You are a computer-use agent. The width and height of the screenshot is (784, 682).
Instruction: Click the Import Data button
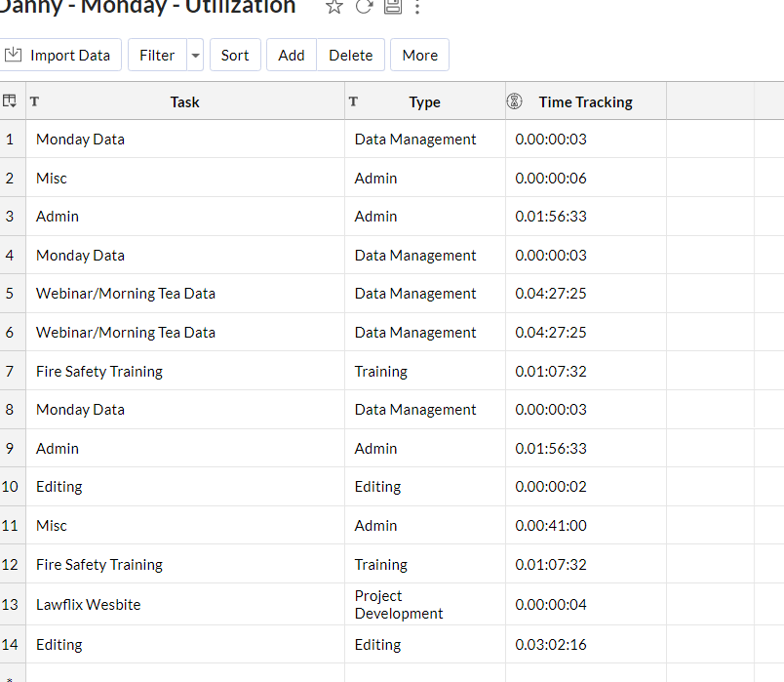pyautogui.click(x=59, y=55)
